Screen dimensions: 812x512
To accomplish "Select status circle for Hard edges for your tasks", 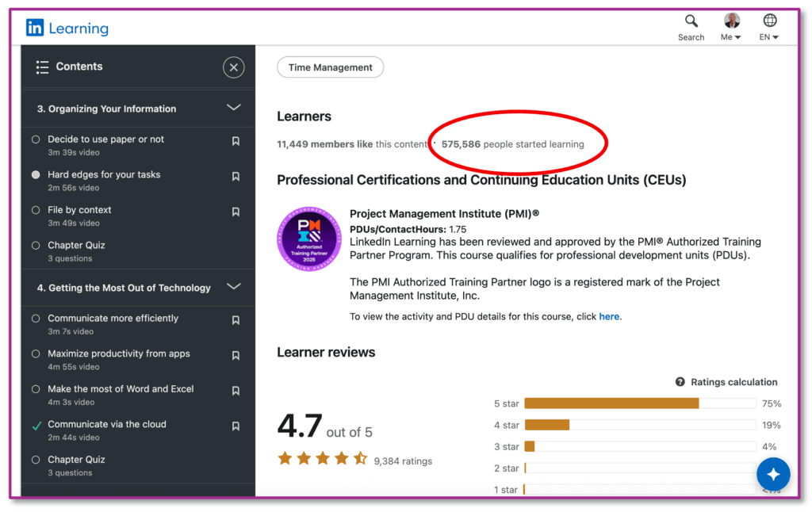I will coord(36,174).
